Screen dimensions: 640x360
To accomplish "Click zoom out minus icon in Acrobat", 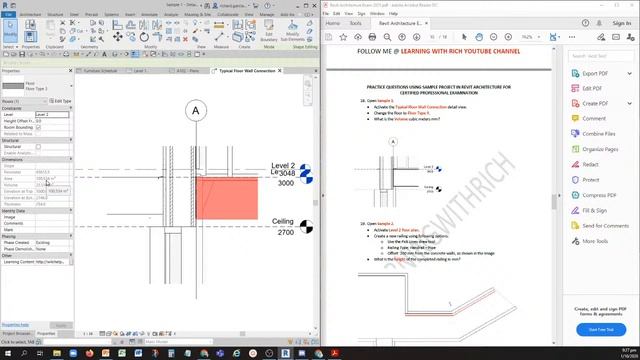I will (x=493, y=37).
